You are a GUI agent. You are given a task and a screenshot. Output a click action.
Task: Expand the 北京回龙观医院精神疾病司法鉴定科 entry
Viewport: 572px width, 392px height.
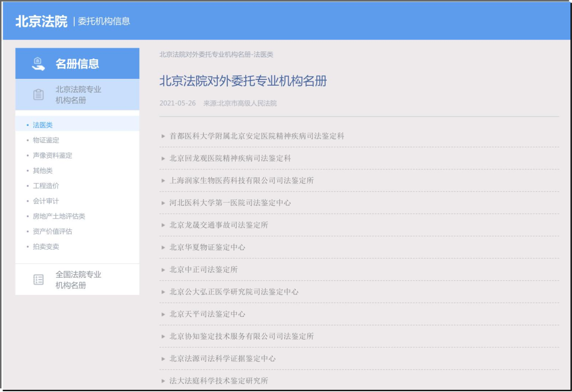[233, 158]
